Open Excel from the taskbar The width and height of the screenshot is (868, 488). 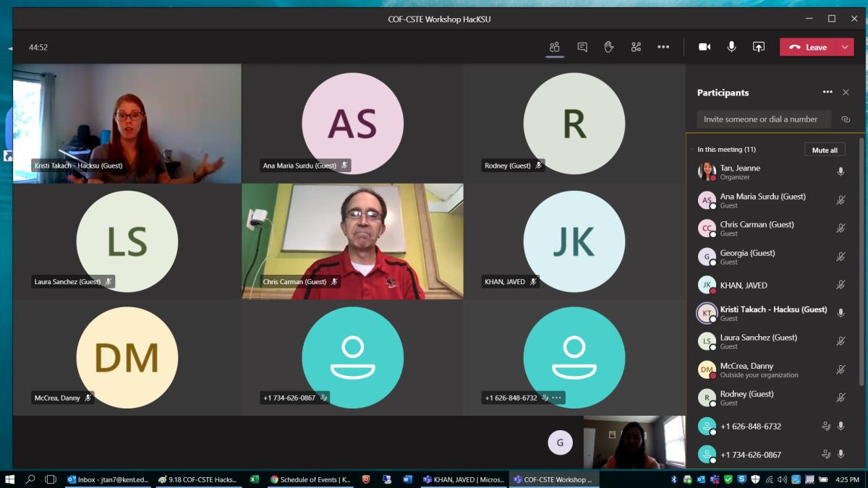pos(254,479)
